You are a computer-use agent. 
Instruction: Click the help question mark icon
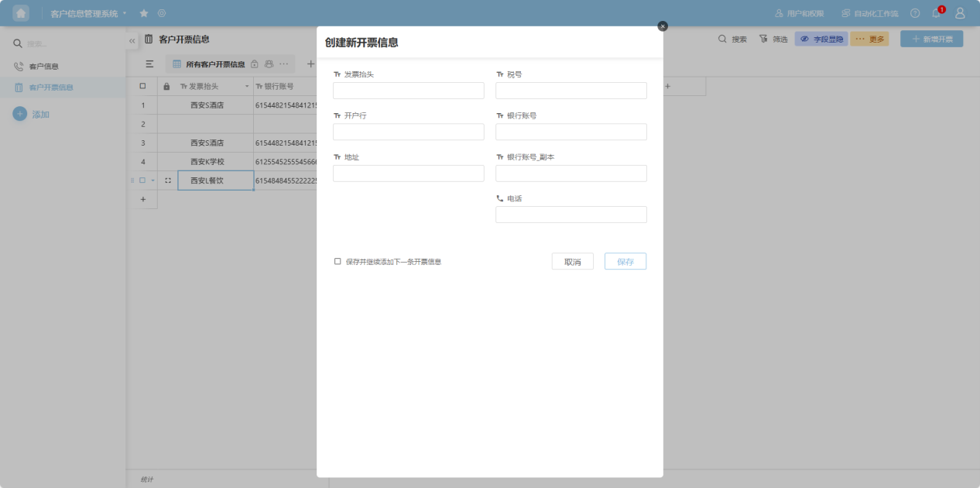[915, 13]
